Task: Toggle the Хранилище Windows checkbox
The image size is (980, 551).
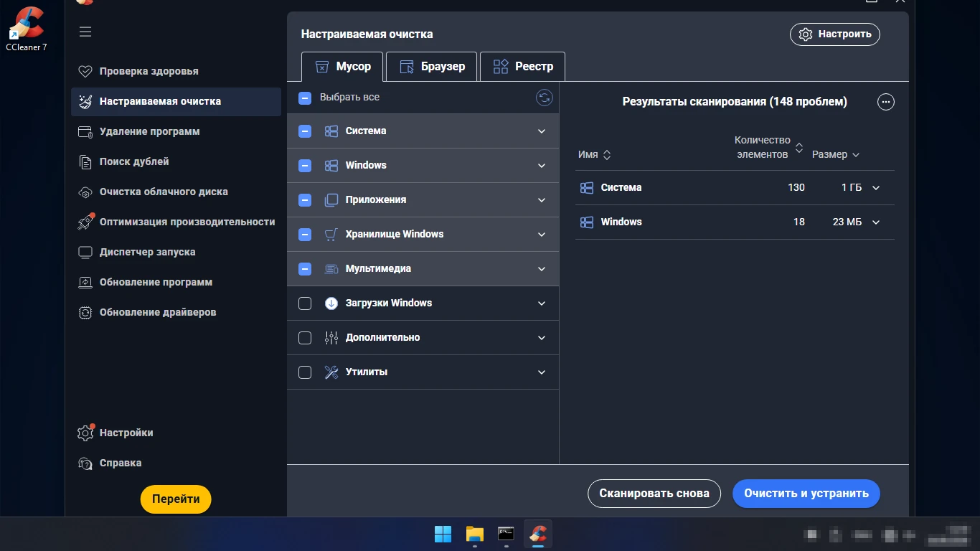Action: (x=305, y=235)
